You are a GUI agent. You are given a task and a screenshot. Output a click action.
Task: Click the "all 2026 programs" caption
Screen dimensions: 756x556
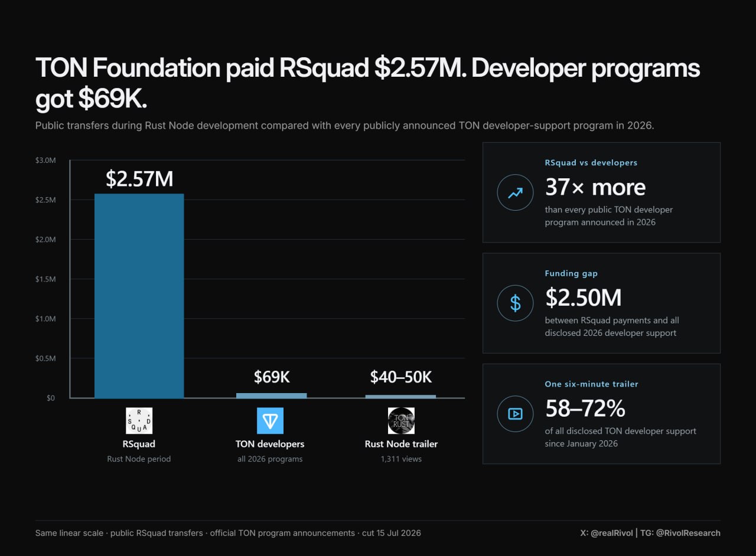pyautogui.click(x=270, y=459)
